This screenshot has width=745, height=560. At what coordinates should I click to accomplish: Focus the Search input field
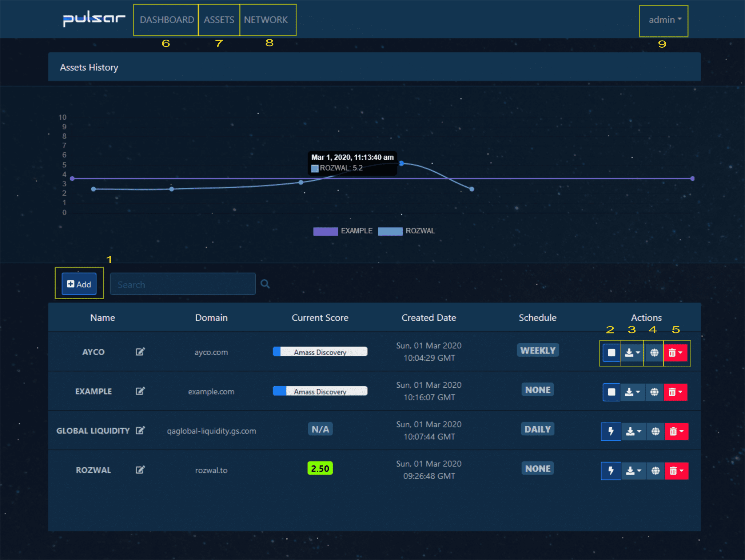[x=183, y=284]
